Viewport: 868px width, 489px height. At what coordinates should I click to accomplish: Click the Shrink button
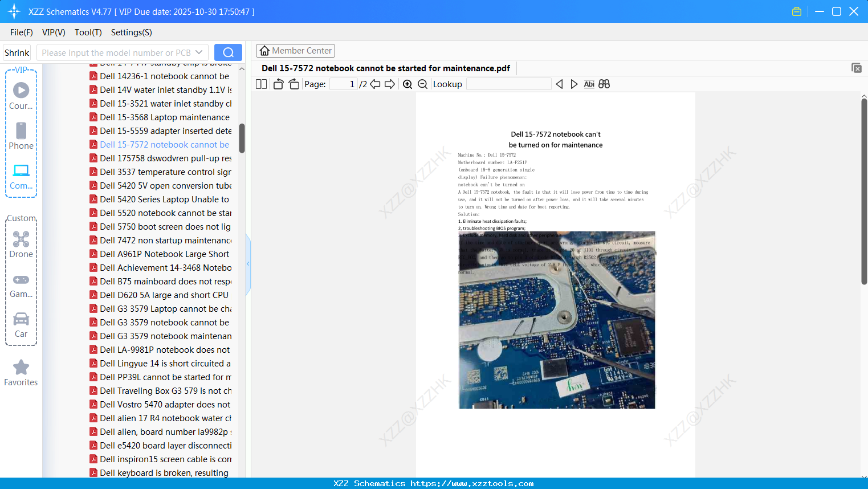pos(17,52)
